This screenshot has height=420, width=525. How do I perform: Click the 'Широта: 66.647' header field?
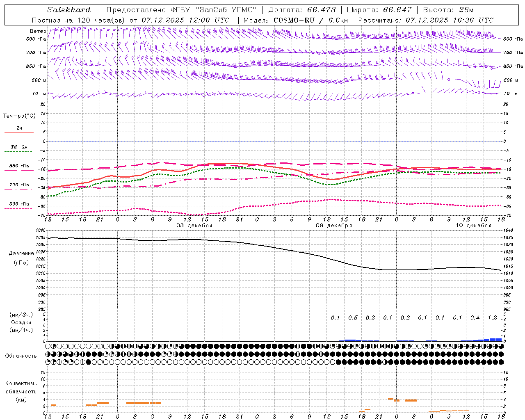[x=379, y=10]
